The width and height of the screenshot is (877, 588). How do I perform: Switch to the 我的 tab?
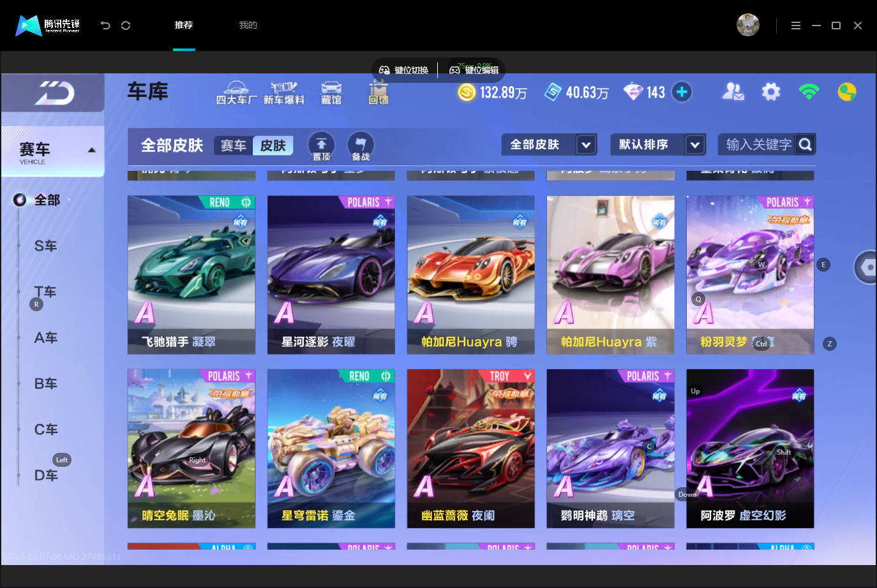coord(248,25)
